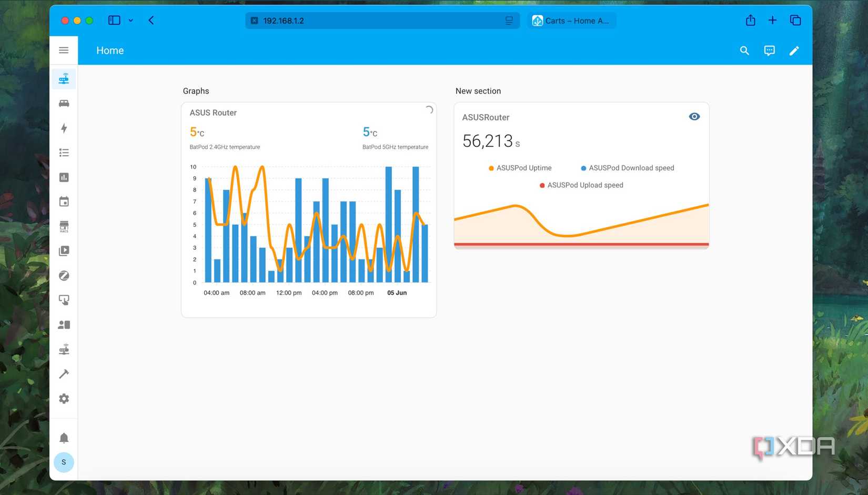This screenshot has width=868, height=495.
Task: Open a new Safari tab
Action: (x=772, y=20)
